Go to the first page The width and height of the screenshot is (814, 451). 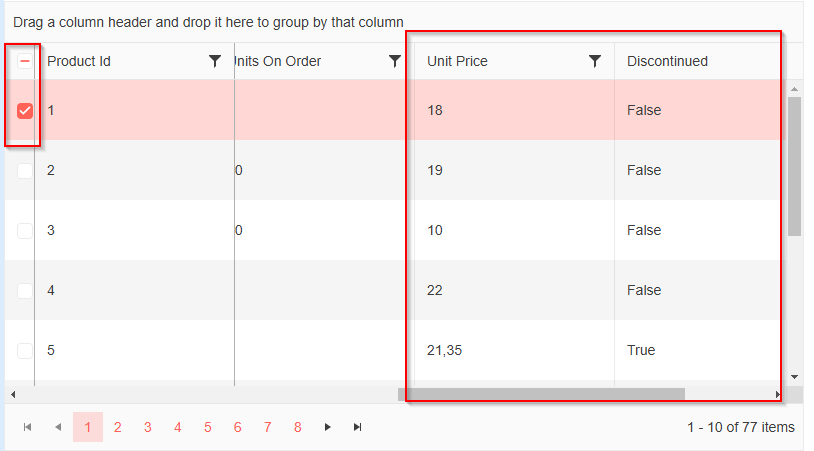(27, 427)
